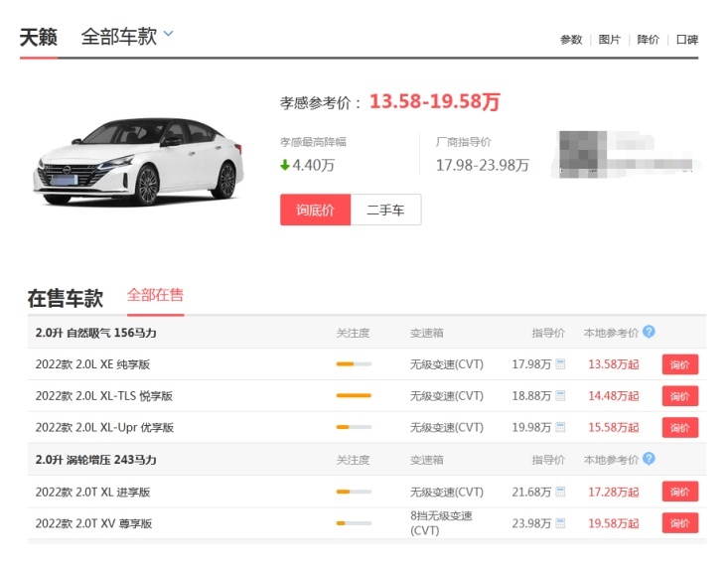The image size is (728, 567).
Task: Click help icon beside 本地参考价 in 243马力 header
Action: pyautogui.click(x=650, y=459)
